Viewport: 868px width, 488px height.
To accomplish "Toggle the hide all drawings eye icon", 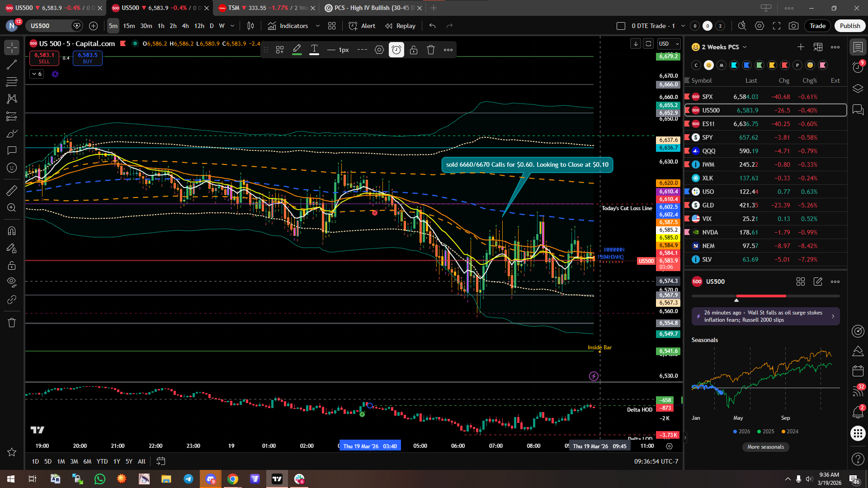I will (12, 282).
